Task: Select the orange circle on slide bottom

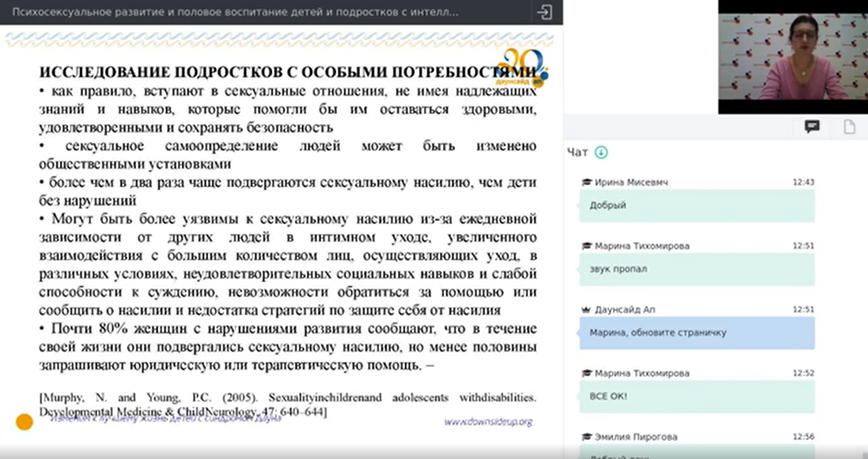Action: [x=24, y=422]
